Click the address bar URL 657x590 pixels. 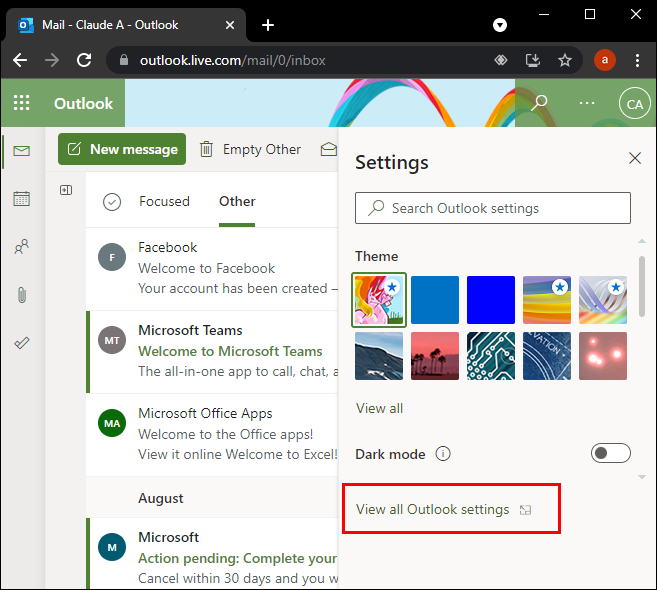point(233,60)
